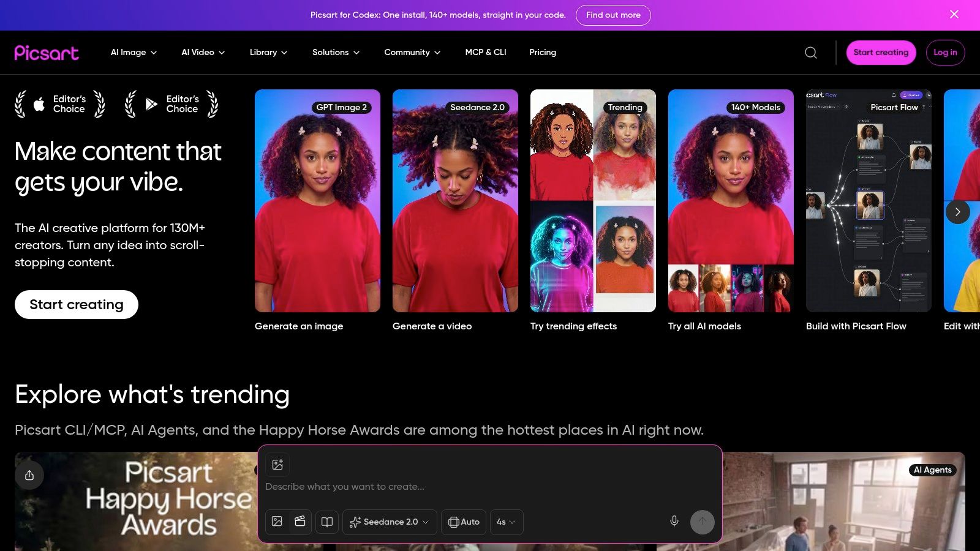The image size is (980, 551).
Task: Start voice input with microphone icon
Action: coord(674,522)
